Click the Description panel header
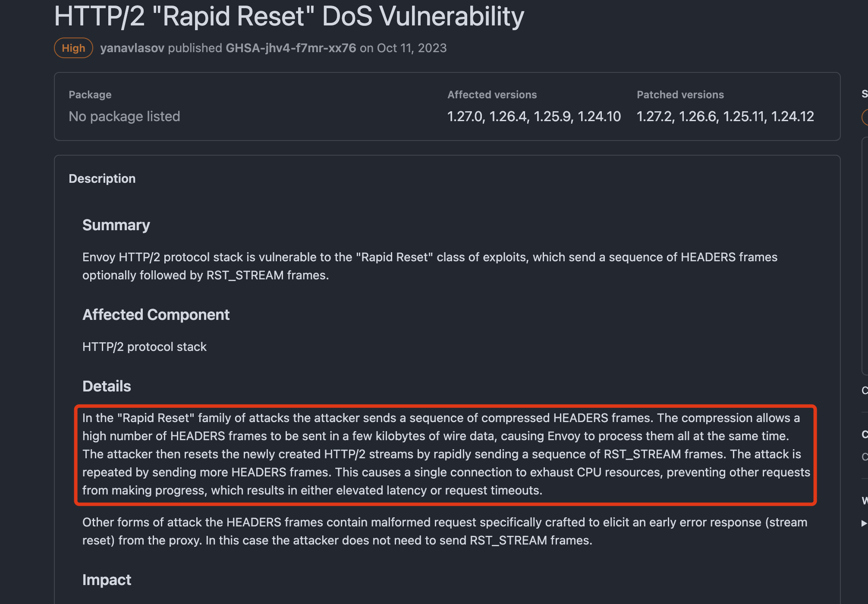Screen dimensions: 868x604 coord(102,178)
